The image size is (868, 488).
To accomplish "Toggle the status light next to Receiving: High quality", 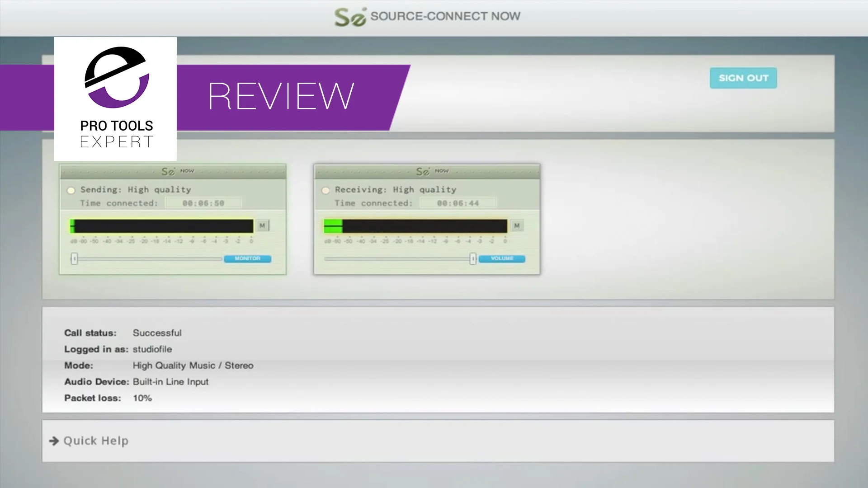I will [325, 190].
